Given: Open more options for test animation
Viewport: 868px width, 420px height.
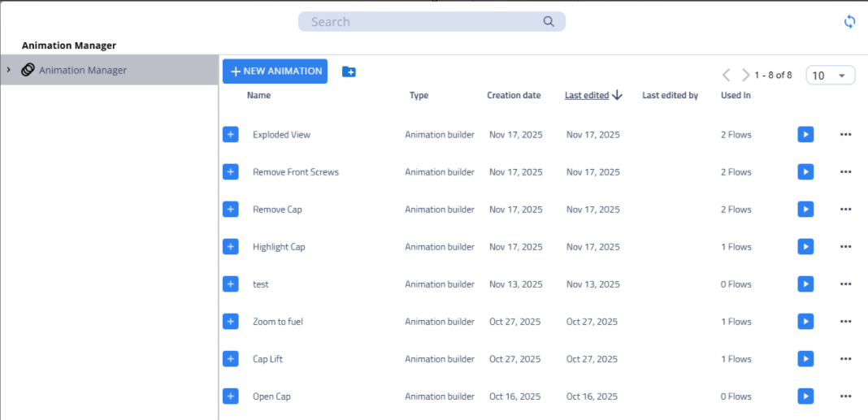Looking at the screenshot, I should pos(845,284).
